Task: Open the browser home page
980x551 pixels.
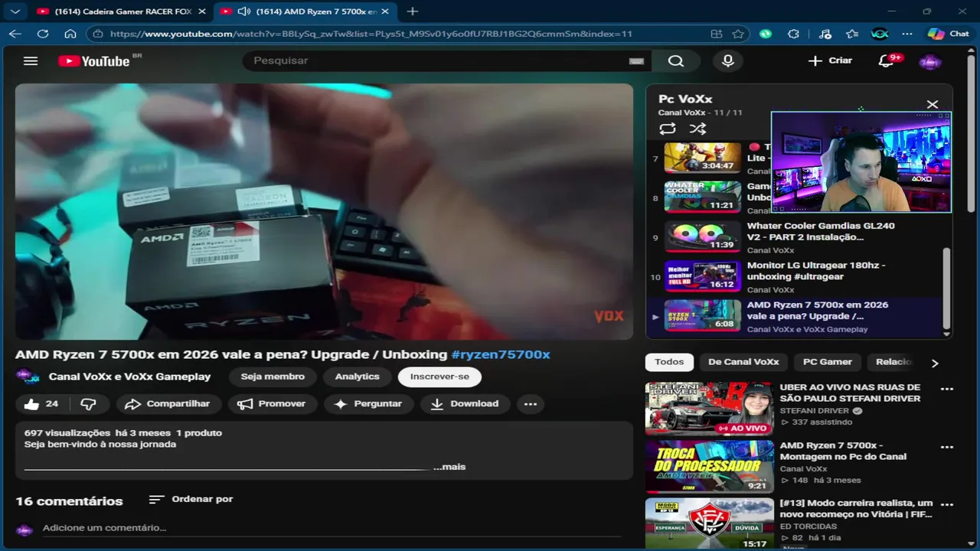Action: 70,34
